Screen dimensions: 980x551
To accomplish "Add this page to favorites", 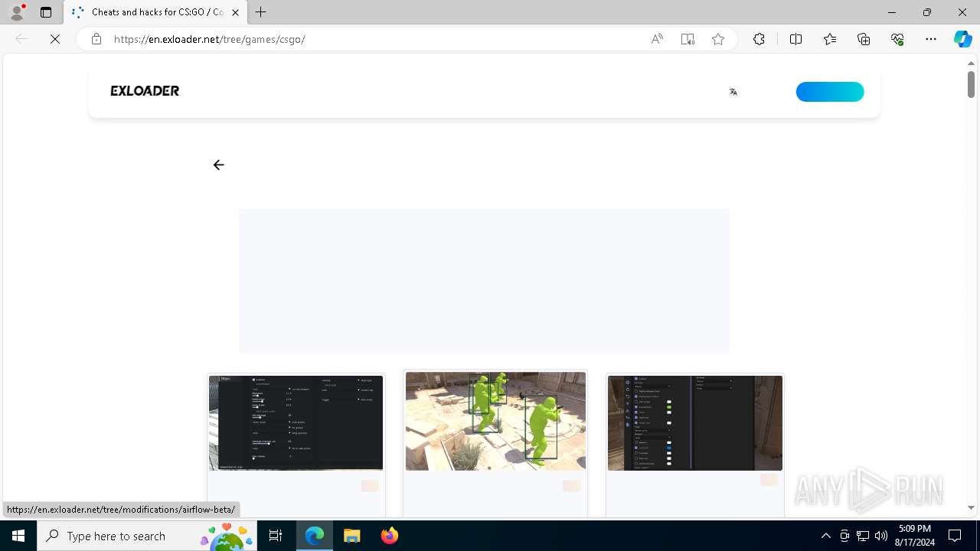I will 718,39.
